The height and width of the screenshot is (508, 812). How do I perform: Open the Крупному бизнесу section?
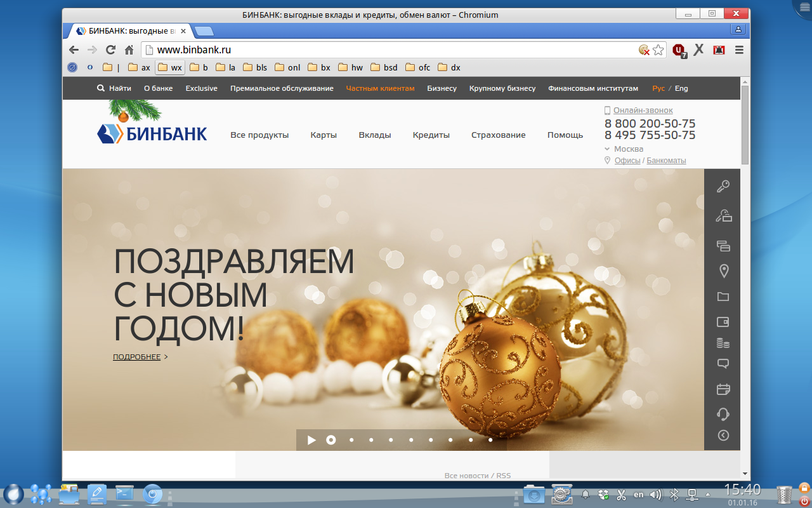pyautogui.click(x=502, y=88)
